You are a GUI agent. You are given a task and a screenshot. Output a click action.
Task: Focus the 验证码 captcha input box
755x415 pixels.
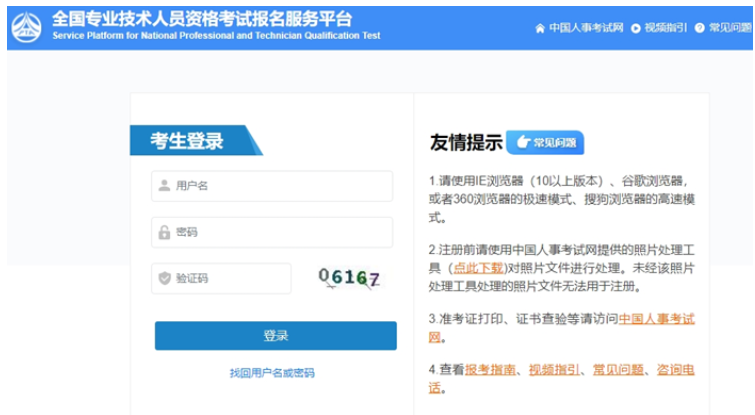pyautogui.click(x=230, y=278)
